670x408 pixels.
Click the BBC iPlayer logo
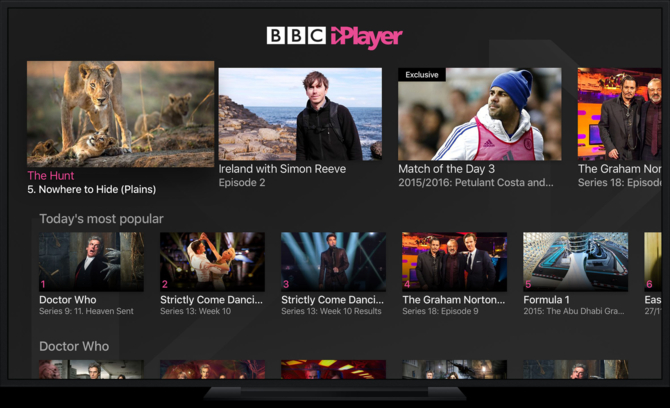pos(335,37)
